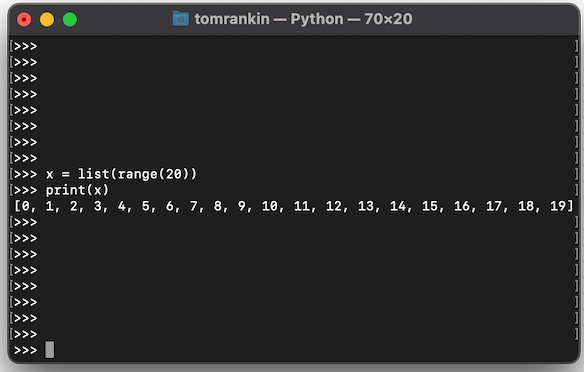Click the folder proxy icon in title bar
The height and width of the screenshot is (372, 584).
181,19
